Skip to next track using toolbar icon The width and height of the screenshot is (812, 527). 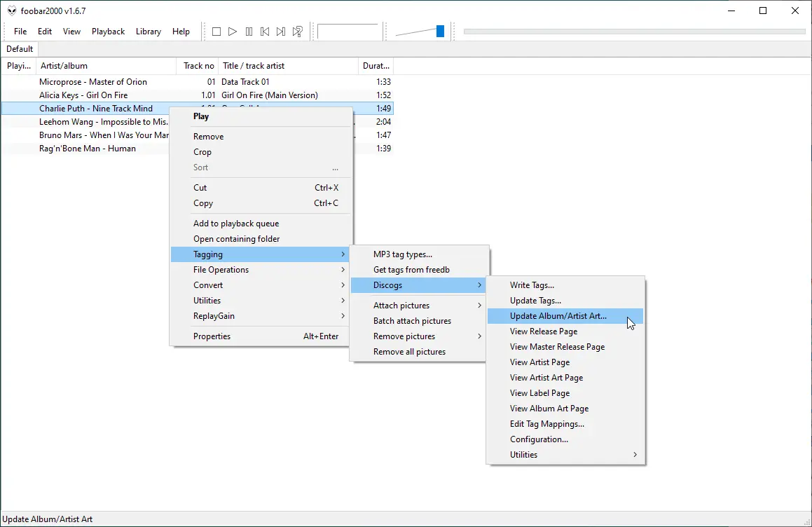[x=281, y=32]
